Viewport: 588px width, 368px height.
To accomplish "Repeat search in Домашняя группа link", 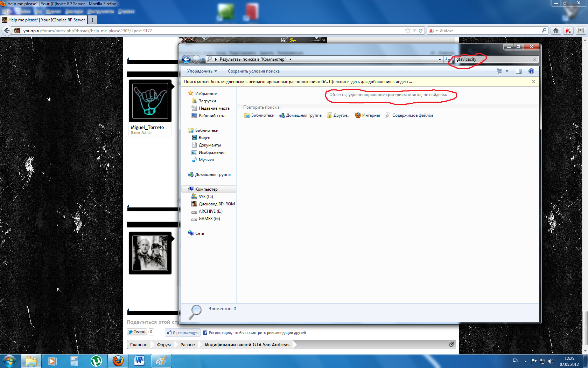I will 300,115.
